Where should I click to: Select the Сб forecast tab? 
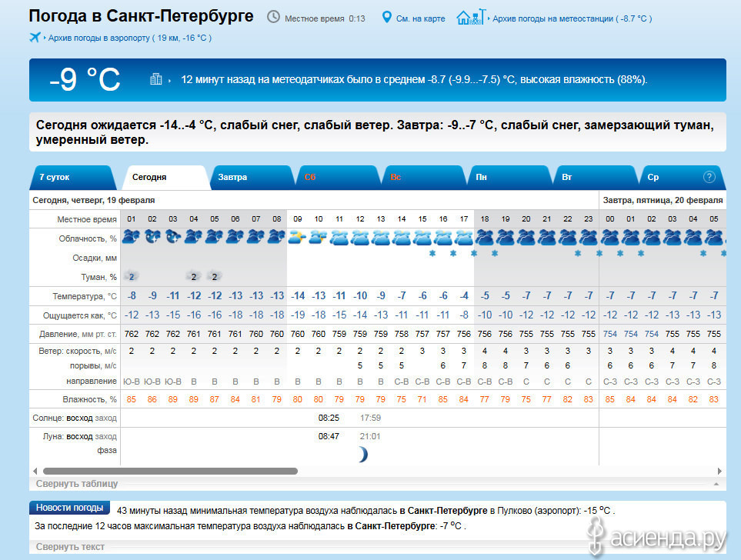click(x=310, y=177)
